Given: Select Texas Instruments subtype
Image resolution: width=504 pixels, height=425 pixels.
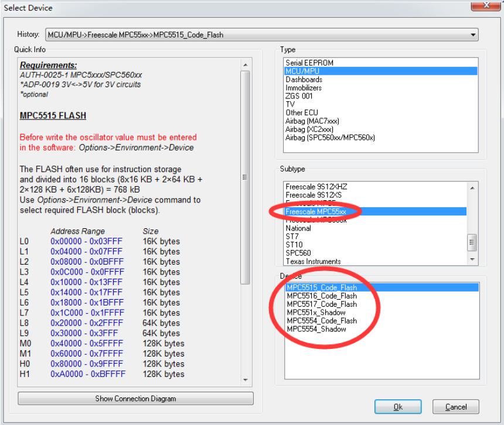Looking at the screenshot, I should [x=376, y=261].
